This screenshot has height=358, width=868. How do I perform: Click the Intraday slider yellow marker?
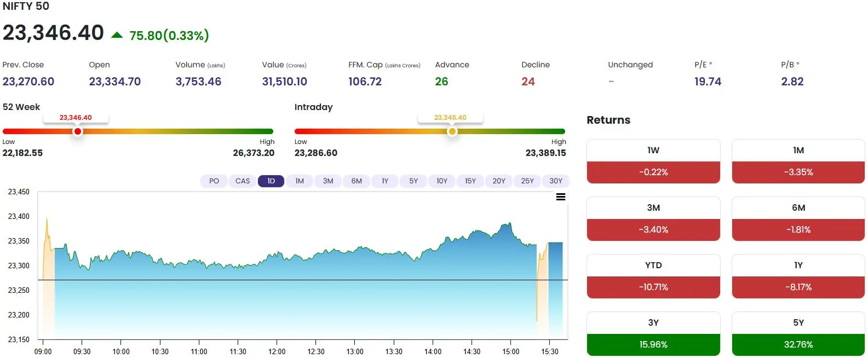pyautogui.click(x=452, y=131)
